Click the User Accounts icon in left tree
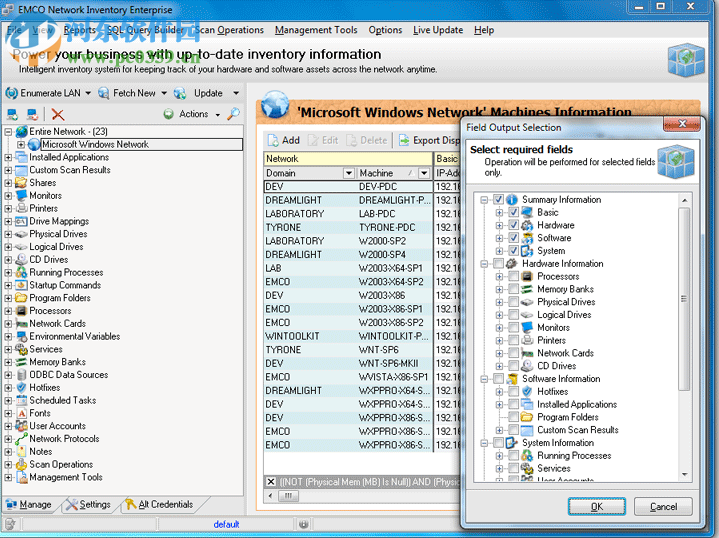The width and height of the screenshot is (719, 538). point(22,426)
